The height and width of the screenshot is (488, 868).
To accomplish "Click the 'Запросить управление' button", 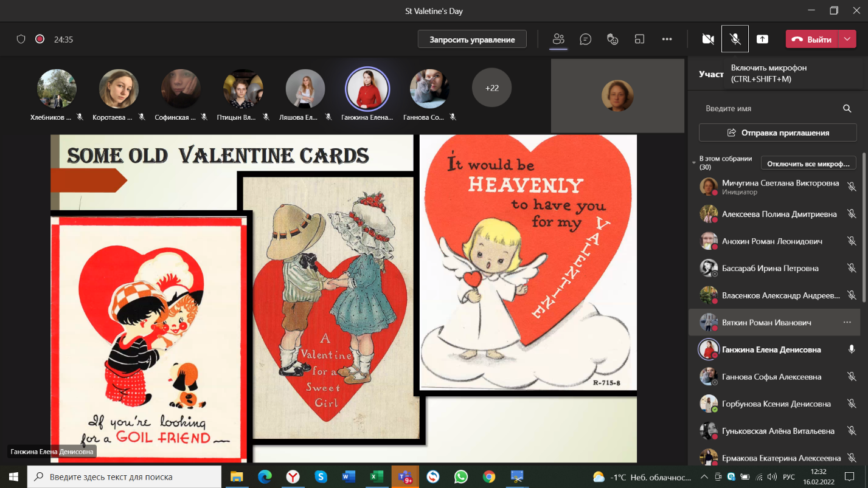I will (x=472, y=40).
